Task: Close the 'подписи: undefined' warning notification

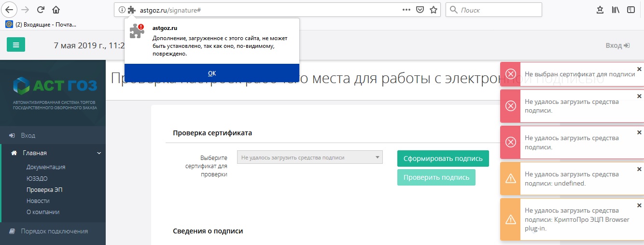Action: coord(639,169)
